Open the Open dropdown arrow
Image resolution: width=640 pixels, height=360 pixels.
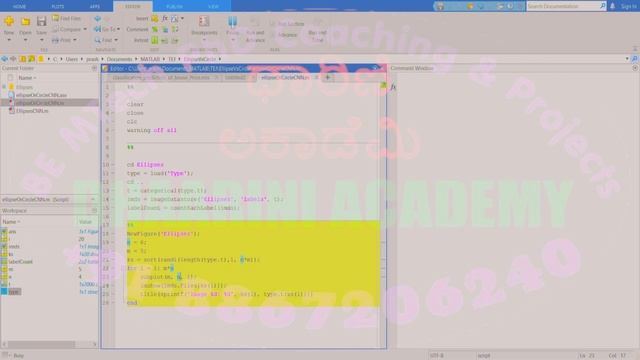[x=25, y=40]
